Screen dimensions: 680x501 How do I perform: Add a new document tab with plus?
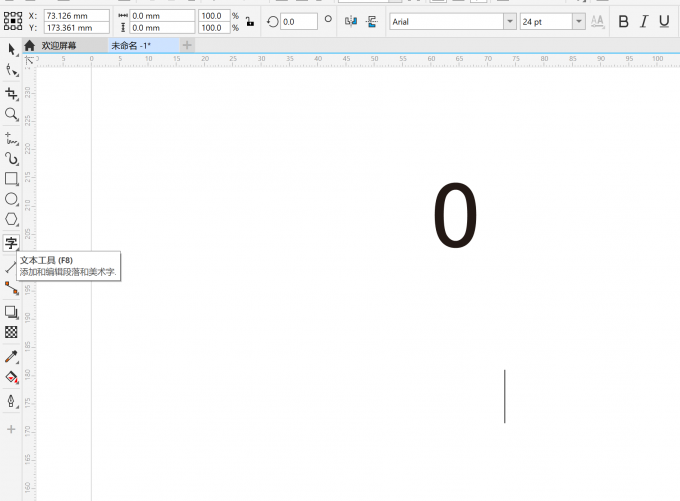tap(187, 45)
